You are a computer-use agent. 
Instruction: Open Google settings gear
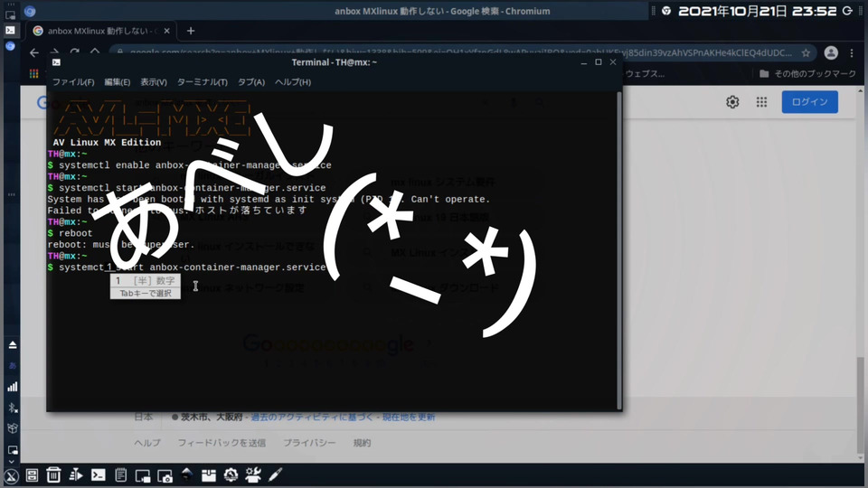tap(732, 102)
